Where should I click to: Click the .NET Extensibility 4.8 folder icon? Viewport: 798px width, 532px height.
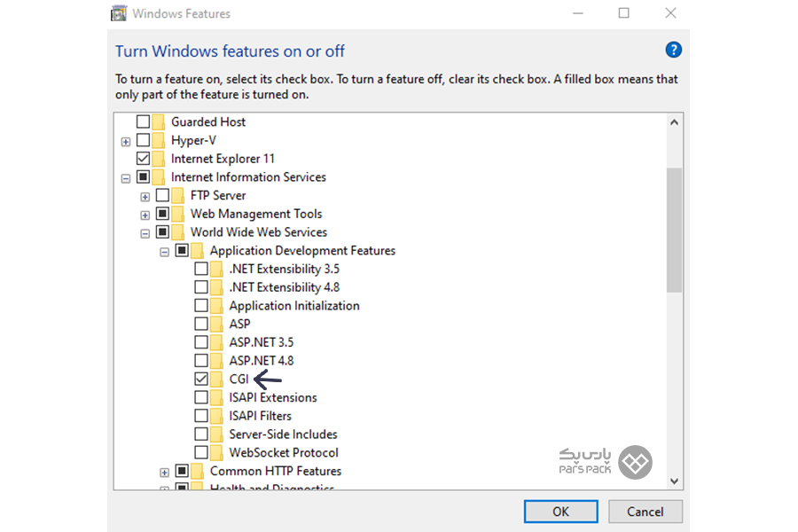click(216, 287)
